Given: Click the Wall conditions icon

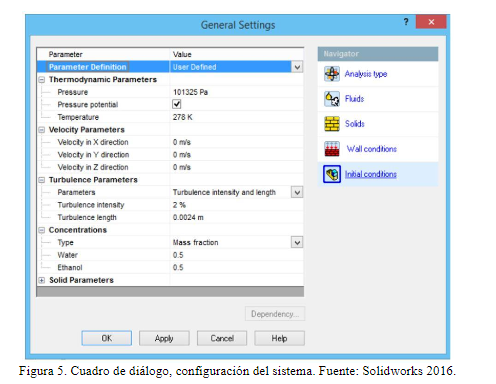Looking at the screenshot, I should pos(332,149).
